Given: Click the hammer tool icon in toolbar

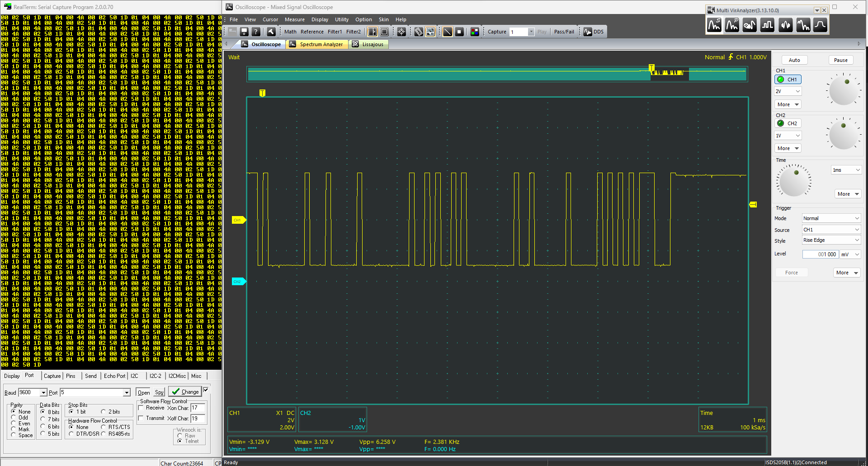Looking at the screenshot, I should point(271,32).
